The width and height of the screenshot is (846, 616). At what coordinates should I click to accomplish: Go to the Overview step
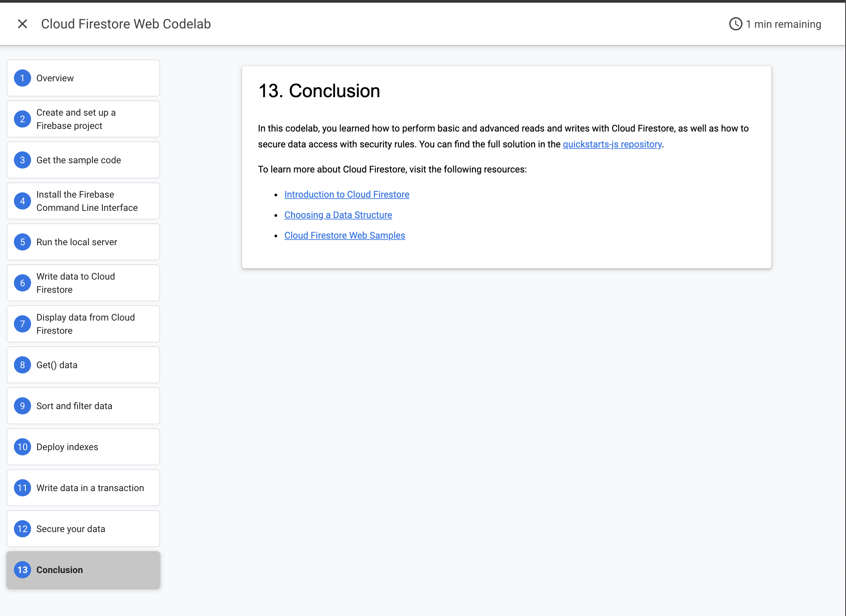(x=55, y=78)
